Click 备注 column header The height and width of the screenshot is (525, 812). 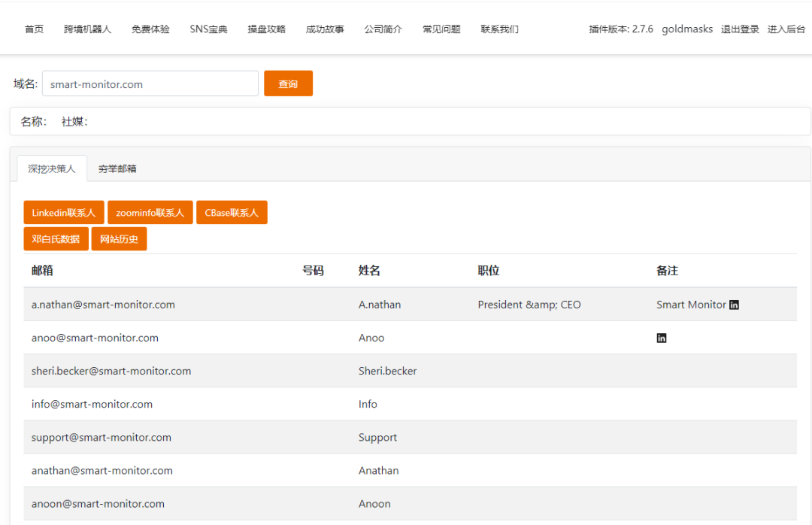tap(667, 271)
